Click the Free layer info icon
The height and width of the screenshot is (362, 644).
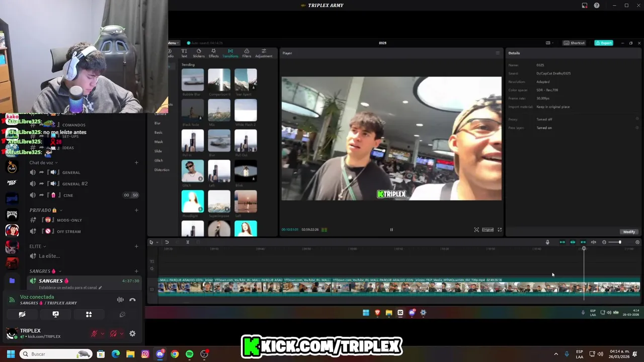tap(637, 128)
